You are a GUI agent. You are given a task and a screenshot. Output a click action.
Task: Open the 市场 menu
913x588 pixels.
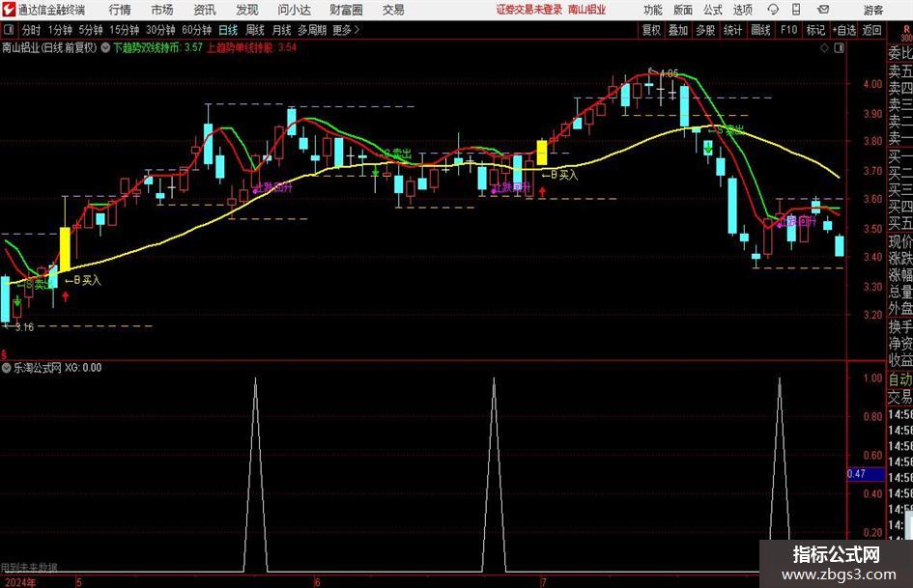click(x=162, y=10)
